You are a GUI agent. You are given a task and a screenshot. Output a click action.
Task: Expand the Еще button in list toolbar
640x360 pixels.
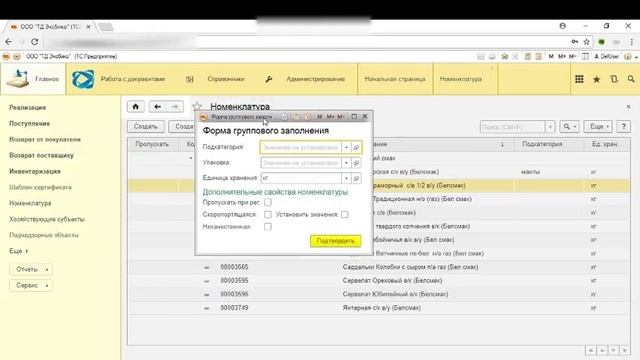click(598, 127)
